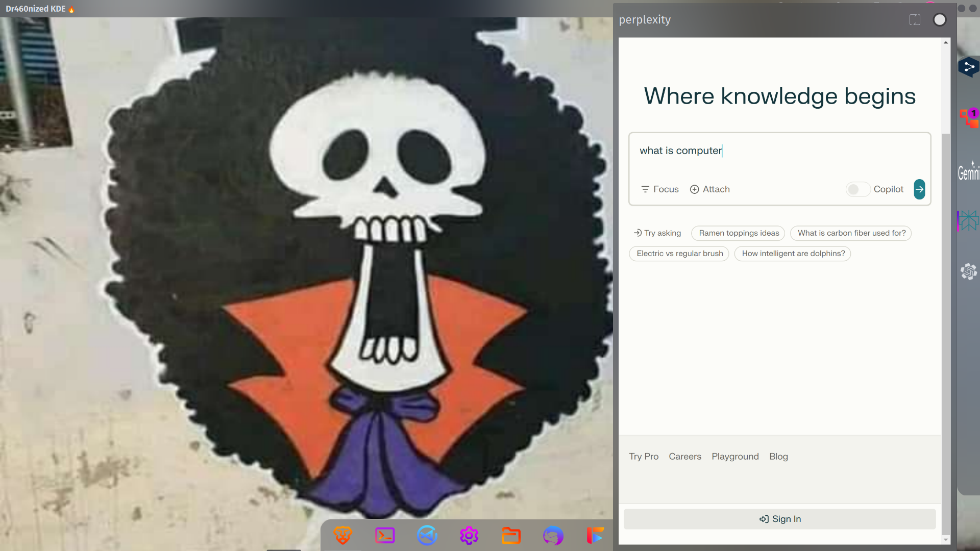Screen dimensions: 980x551
Task: Click the scroll-up arrow of the scrollbar
Action: click(x=946, y=43)
